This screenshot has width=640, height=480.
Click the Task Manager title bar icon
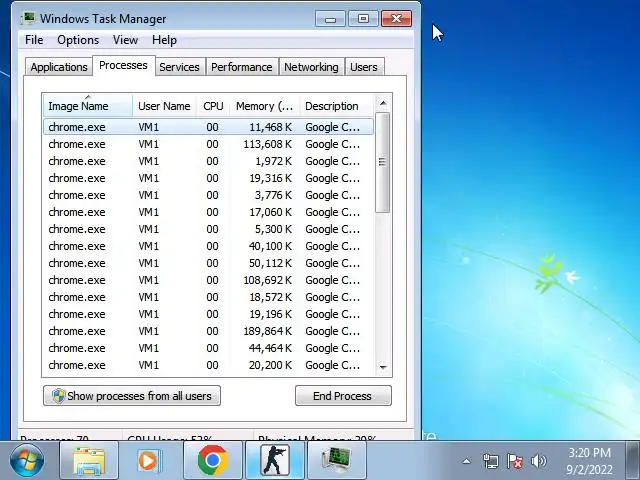point(28,18)
